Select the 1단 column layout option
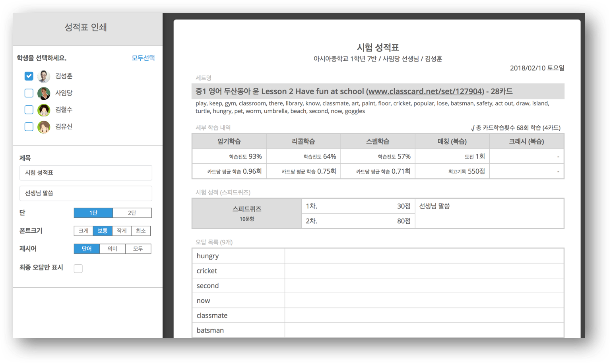The image size is (611, 364). click(x=93, y=213)
